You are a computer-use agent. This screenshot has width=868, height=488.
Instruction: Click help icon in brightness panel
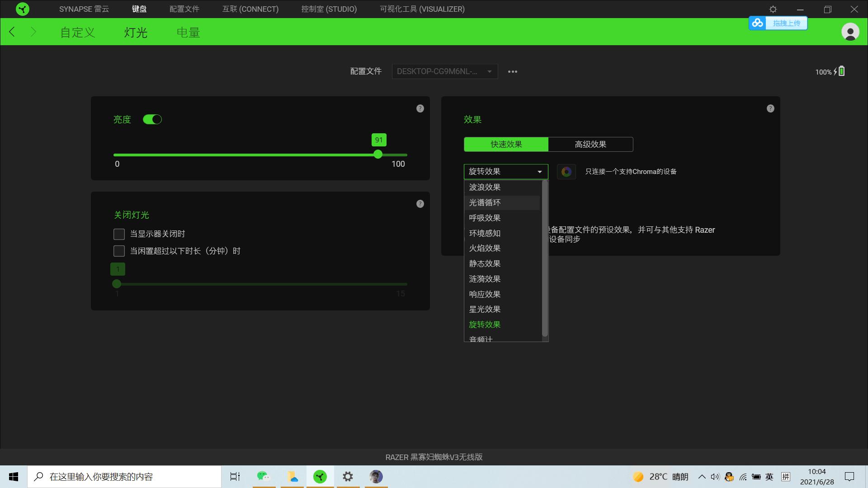tap(420, 108)
